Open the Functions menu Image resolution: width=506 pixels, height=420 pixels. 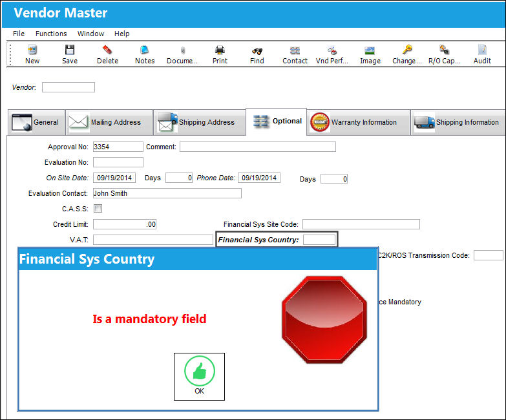pos(51,34)
